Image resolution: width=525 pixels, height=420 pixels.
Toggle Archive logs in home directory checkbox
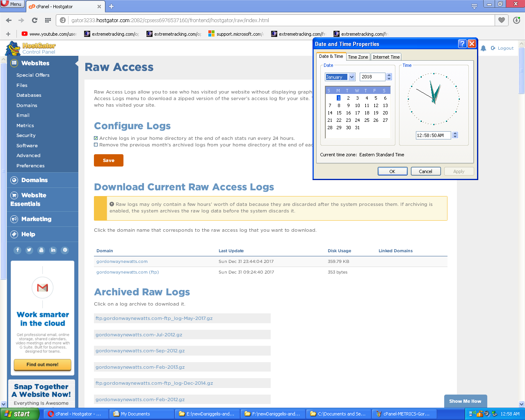point(96,138)
